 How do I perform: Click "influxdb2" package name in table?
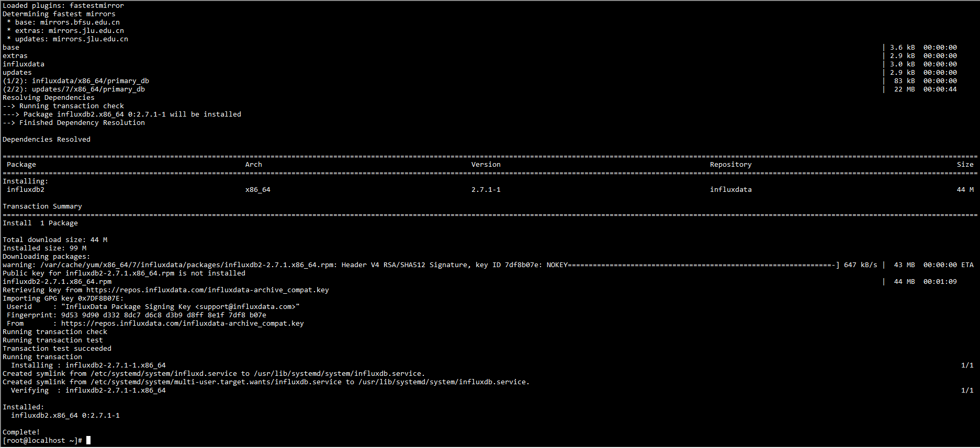[26, 190]
